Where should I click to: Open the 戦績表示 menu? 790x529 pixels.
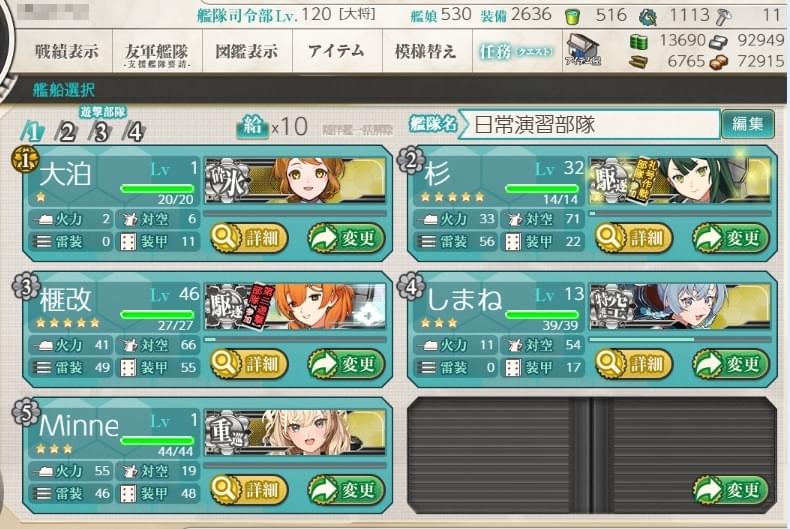tap(67, 51)
